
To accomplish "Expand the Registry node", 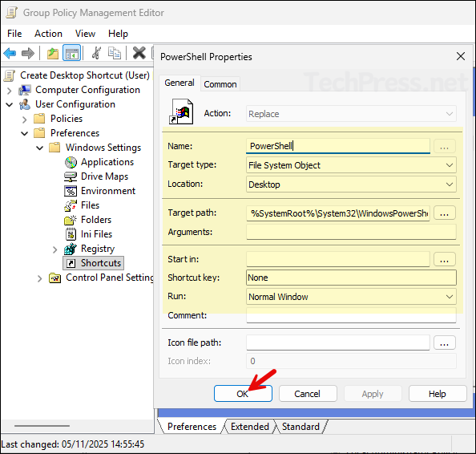I will (55, 249).
